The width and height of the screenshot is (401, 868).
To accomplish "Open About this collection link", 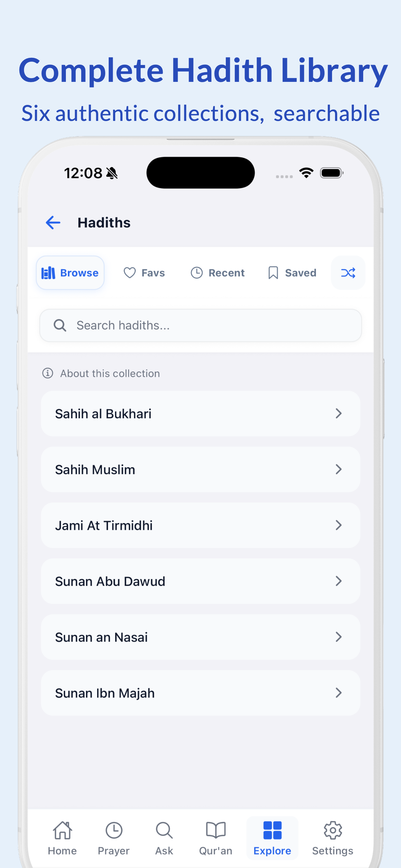I will click(110, 373).
